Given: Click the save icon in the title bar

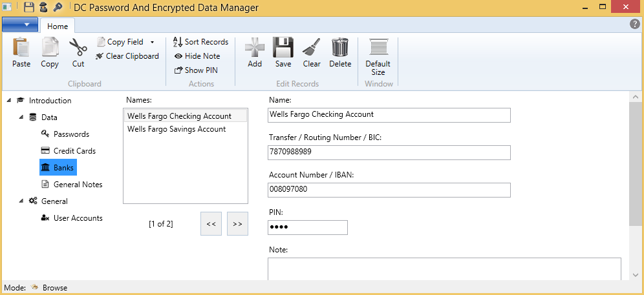Looking at the screenshot, I should [x=28, y=7].
